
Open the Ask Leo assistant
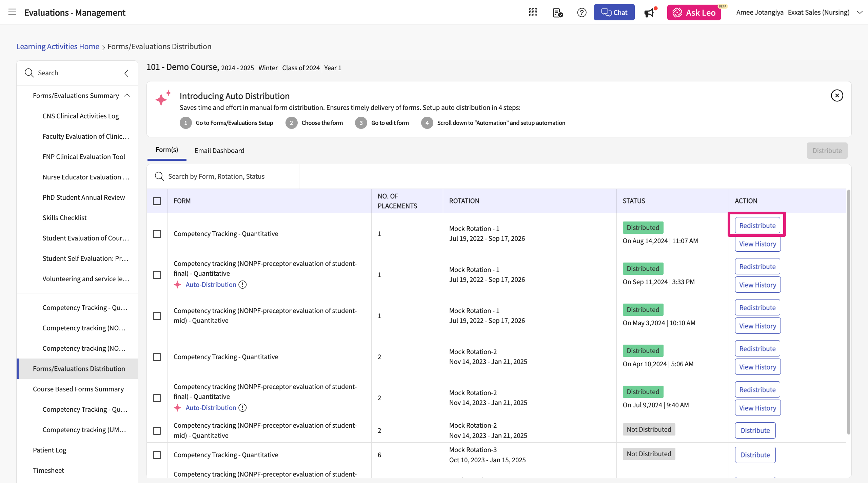pyautogui.click(x=694, y=13)
